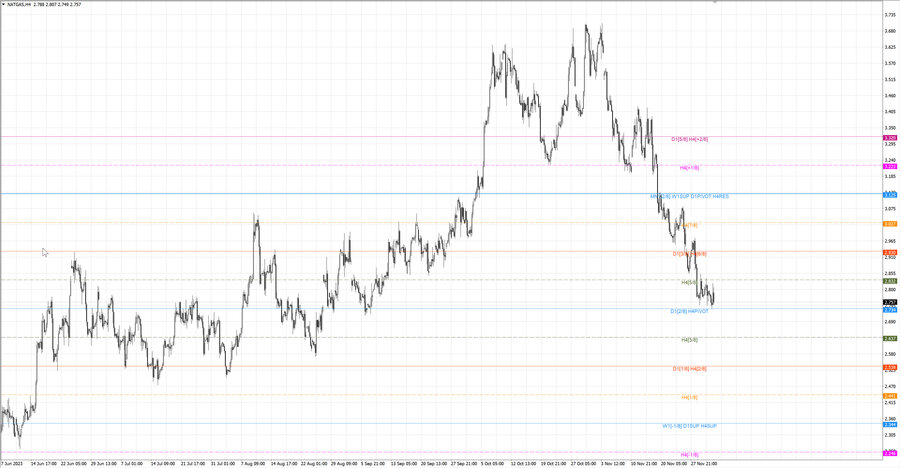Click the 27 Nov 21:00 time axis label
Screen dimensions: 900x468
703,463
